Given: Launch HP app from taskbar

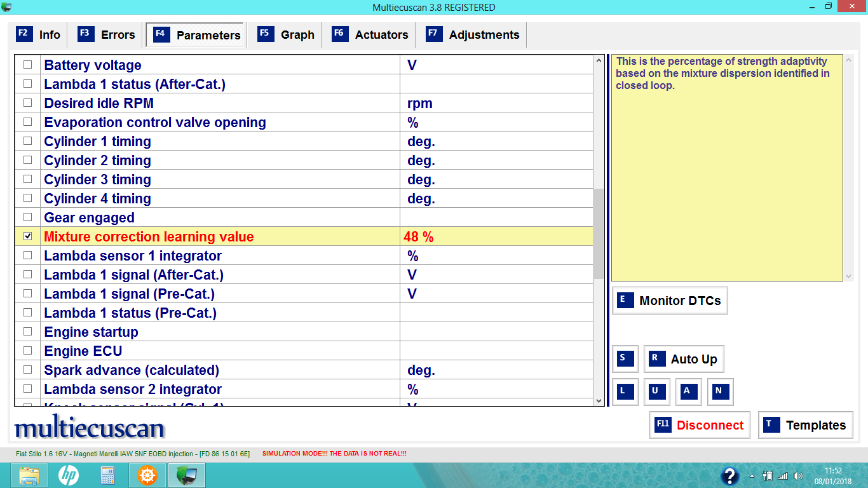Looking at the screenshot, I should tap(68, 475).
